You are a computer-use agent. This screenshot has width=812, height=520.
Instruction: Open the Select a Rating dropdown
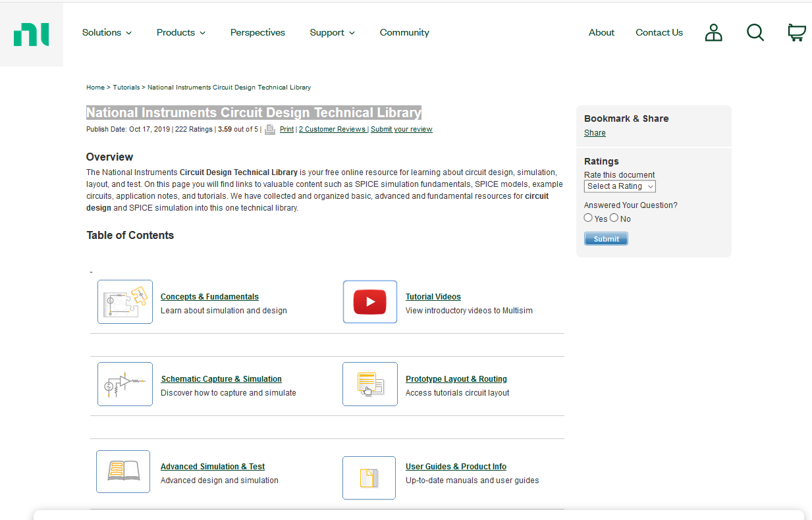pos(620,186)
